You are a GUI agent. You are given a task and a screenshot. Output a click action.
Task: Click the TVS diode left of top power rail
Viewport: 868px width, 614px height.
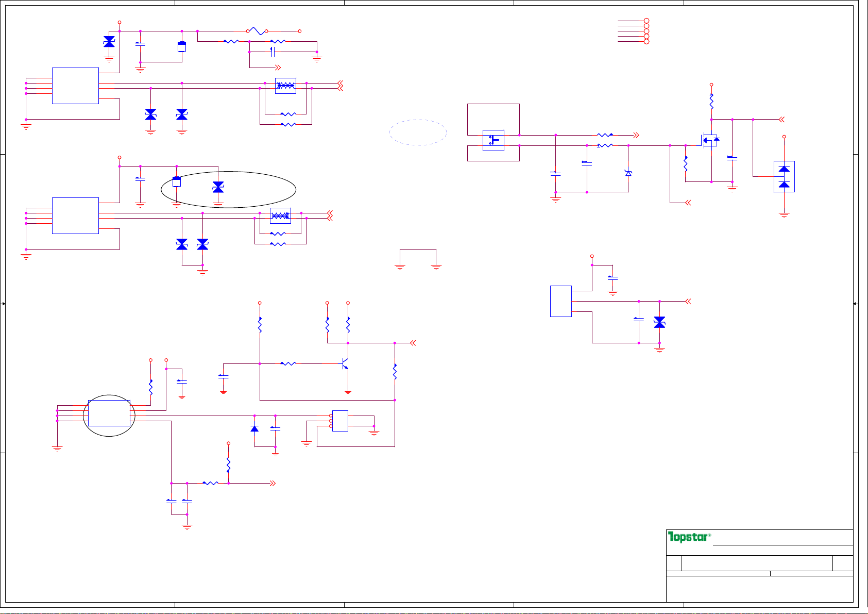(x=109, y=42)
